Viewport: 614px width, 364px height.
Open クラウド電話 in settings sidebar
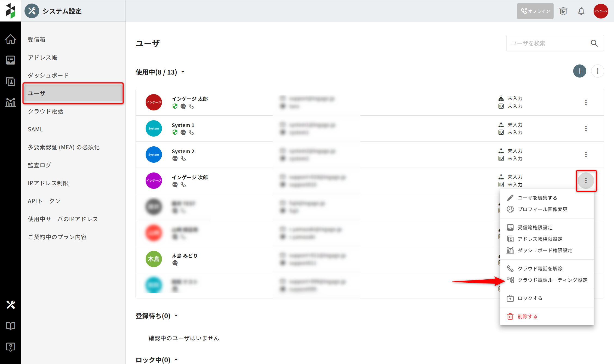(45, 111)
